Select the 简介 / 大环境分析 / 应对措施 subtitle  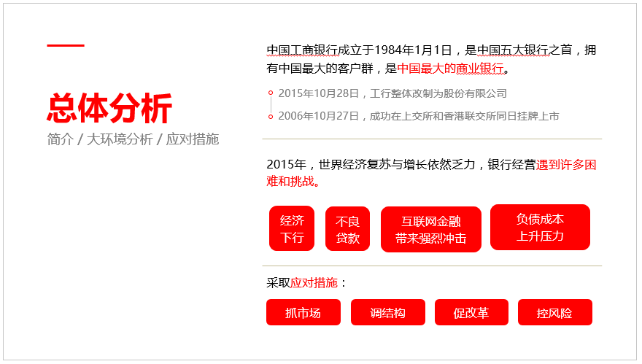tap(133, 139)
